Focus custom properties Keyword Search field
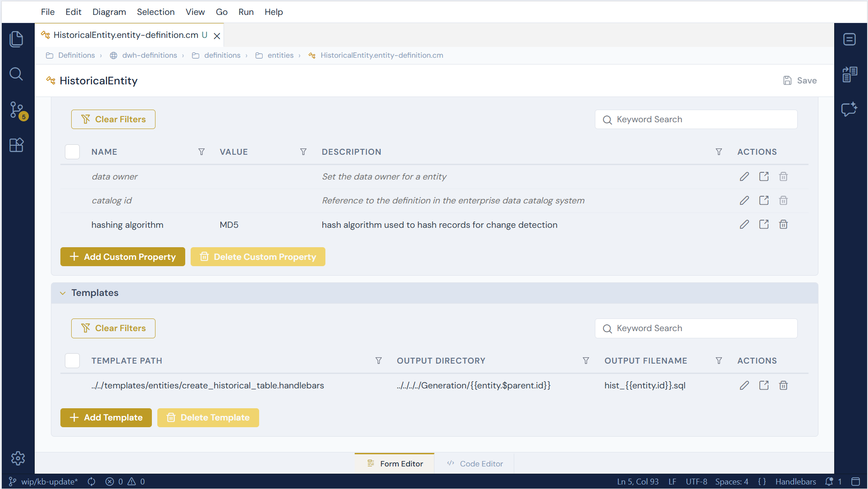Screen dimensions: 868x489 click(x=696, y=120)
